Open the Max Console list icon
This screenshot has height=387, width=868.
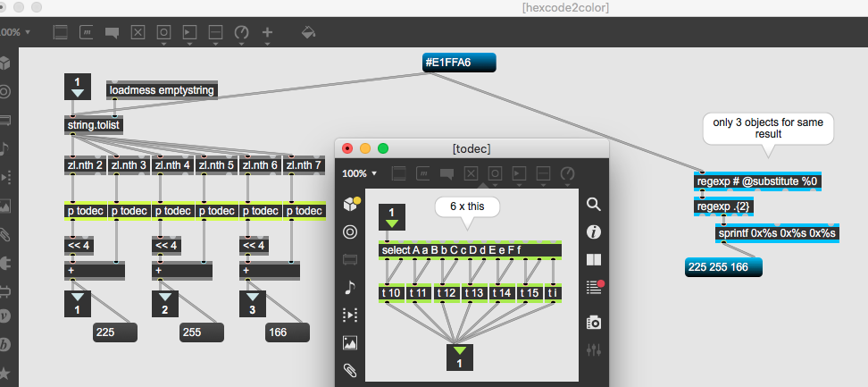pos(594,287)
